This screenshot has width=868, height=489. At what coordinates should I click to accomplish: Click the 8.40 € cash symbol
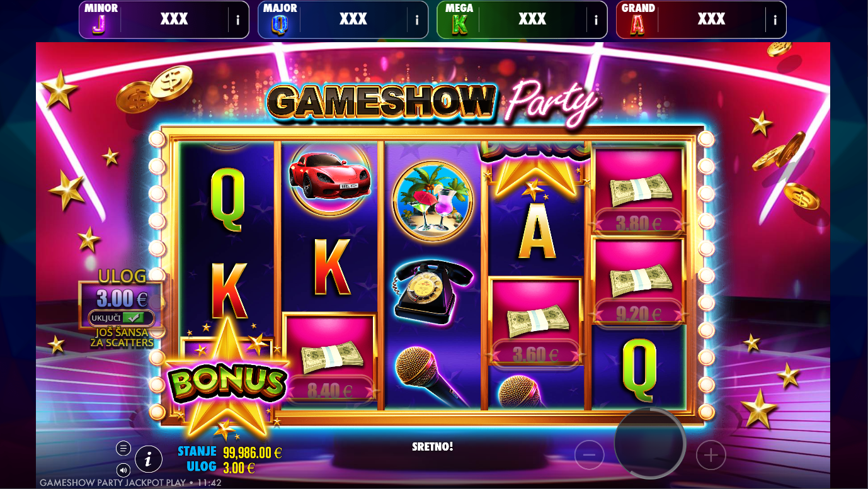pos(330,360)
